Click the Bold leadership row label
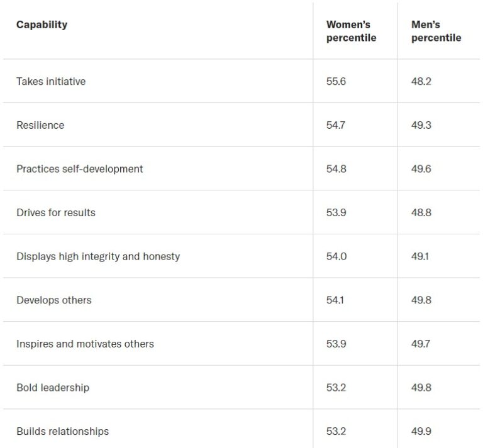 (x=53, y=388)
